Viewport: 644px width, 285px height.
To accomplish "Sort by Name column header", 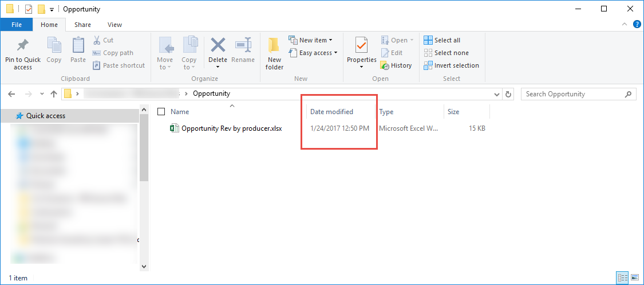I will point(180,111).
